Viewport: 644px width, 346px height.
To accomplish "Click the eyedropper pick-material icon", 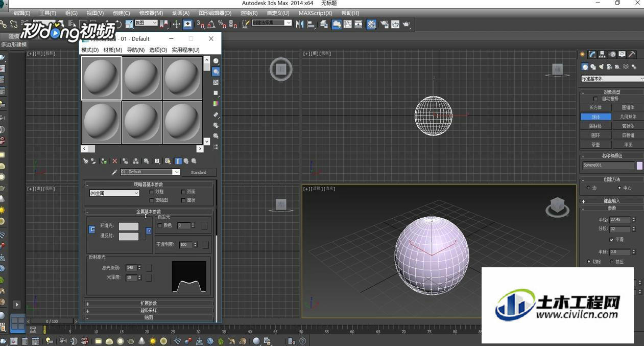I will pyautogui.click(x=115, y=172).
